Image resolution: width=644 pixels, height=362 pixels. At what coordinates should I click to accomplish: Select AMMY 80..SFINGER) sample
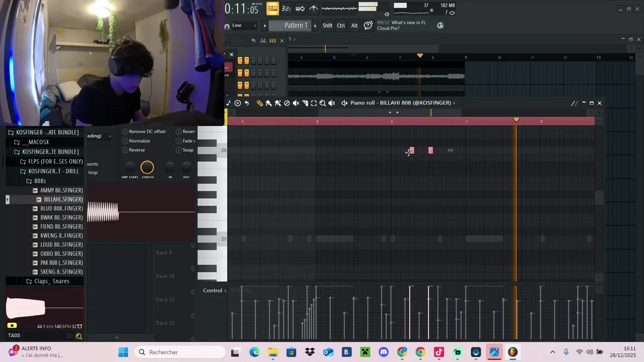point(57,191)
